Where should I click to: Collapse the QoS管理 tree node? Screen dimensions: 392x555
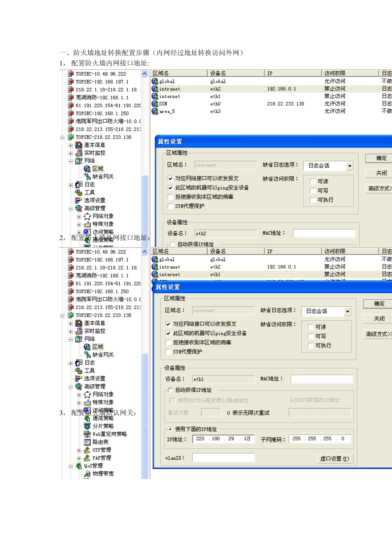pyautogui.click(x=71, y=466)
